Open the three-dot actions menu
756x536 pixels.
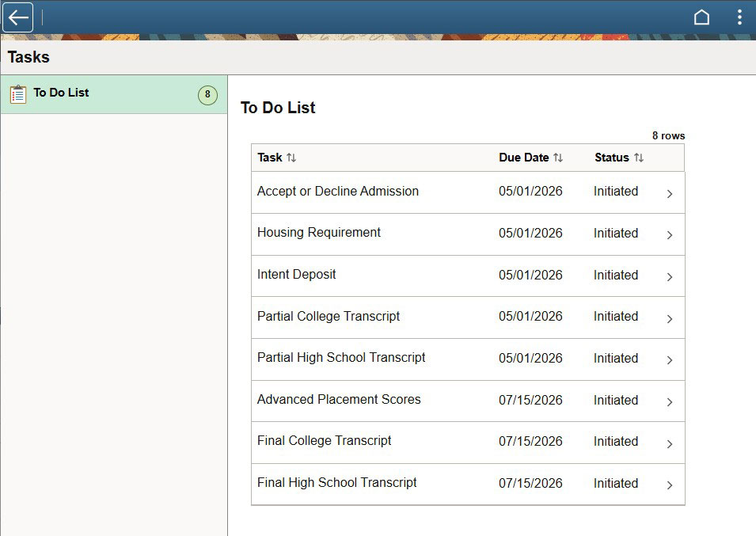coord(739,17)
